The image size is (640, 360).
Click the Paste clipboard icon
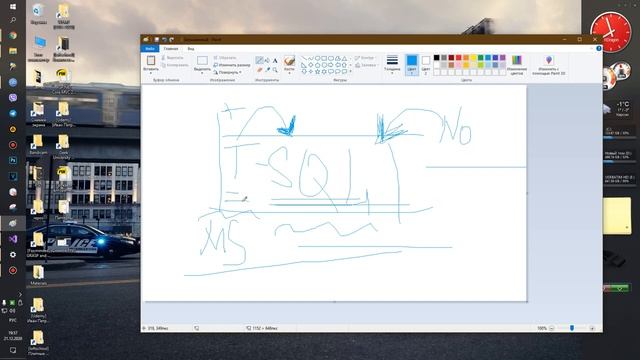(x=151, y=60)
